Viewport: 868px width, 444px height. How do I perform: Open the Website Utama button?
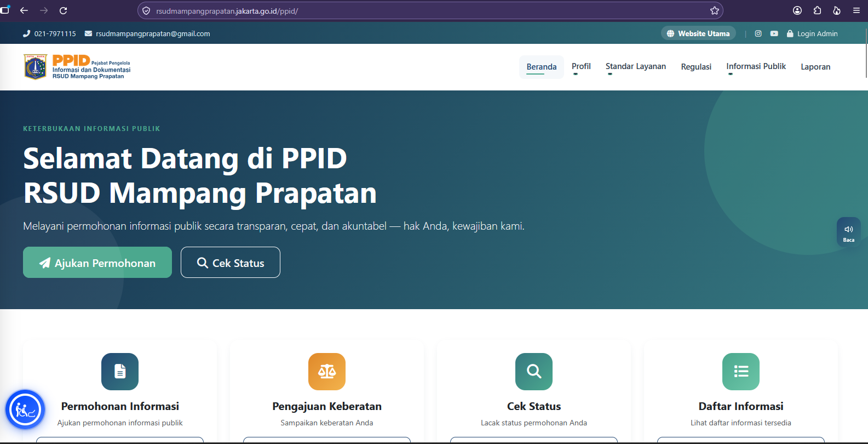[698, 33]
